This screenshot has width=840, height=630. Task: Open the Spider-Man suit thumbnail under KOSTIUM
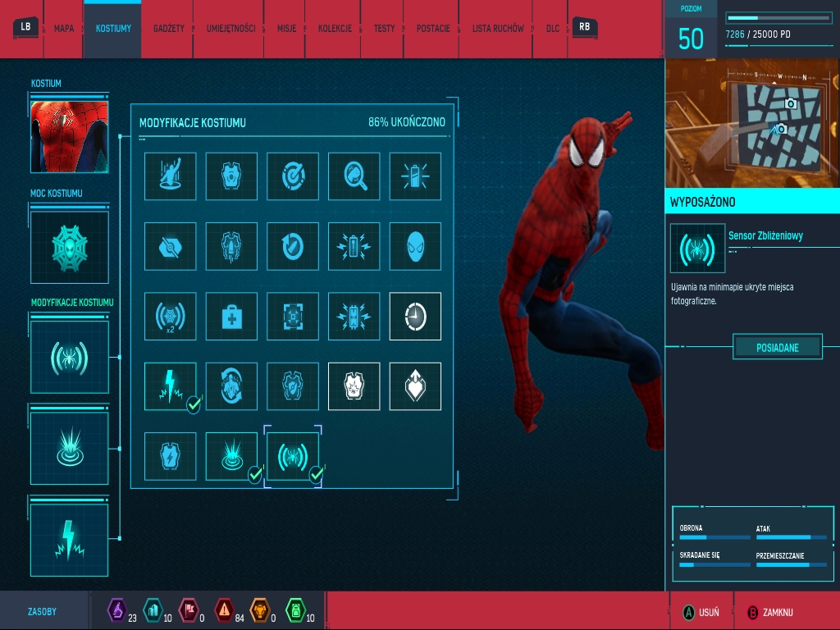click(x=70, y=137)
